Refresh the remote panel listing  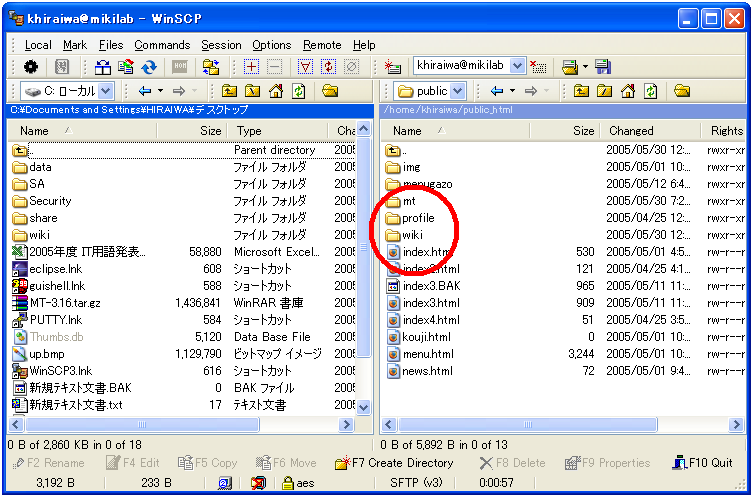tap(651, 91)
